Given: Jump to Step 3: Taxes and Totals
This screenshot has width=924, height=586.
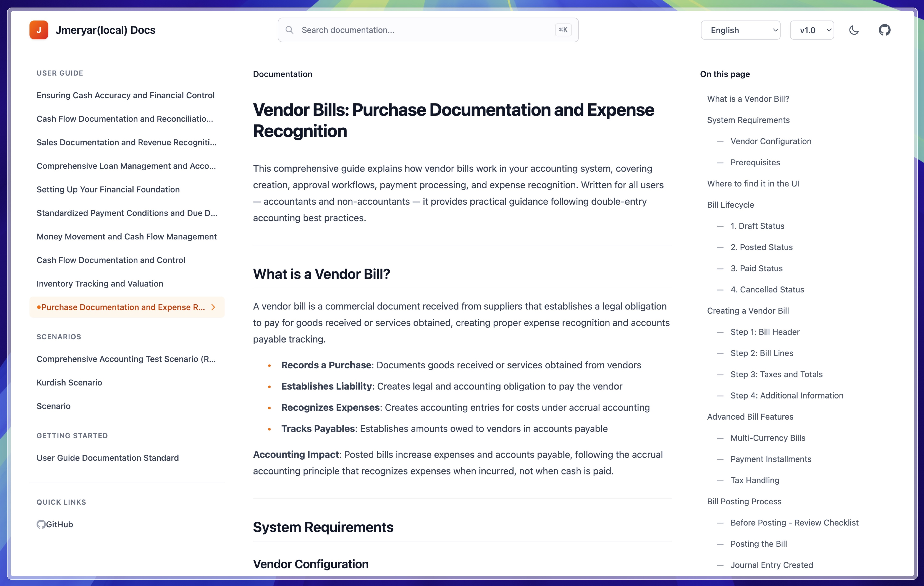Looking at the screenshot, I should 776,374.
